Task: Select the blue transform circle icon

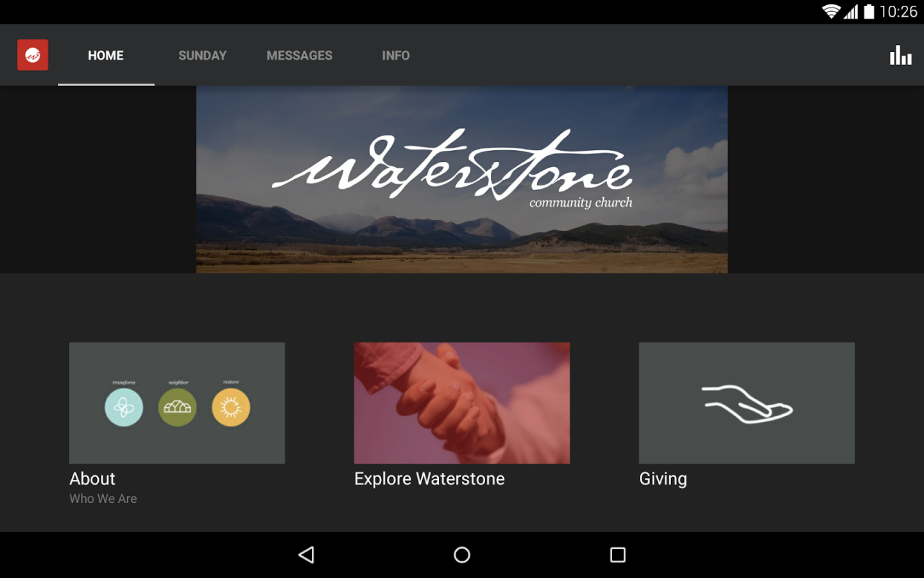Action: (x=124, y=407)
